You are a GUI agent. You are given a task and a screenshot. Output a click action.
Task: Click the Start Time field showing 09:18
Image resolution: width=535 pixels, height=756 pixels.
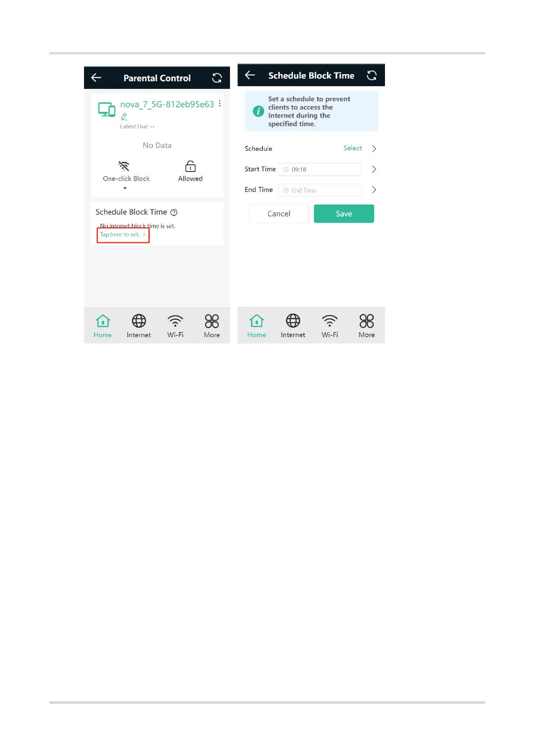click(320, 169)
